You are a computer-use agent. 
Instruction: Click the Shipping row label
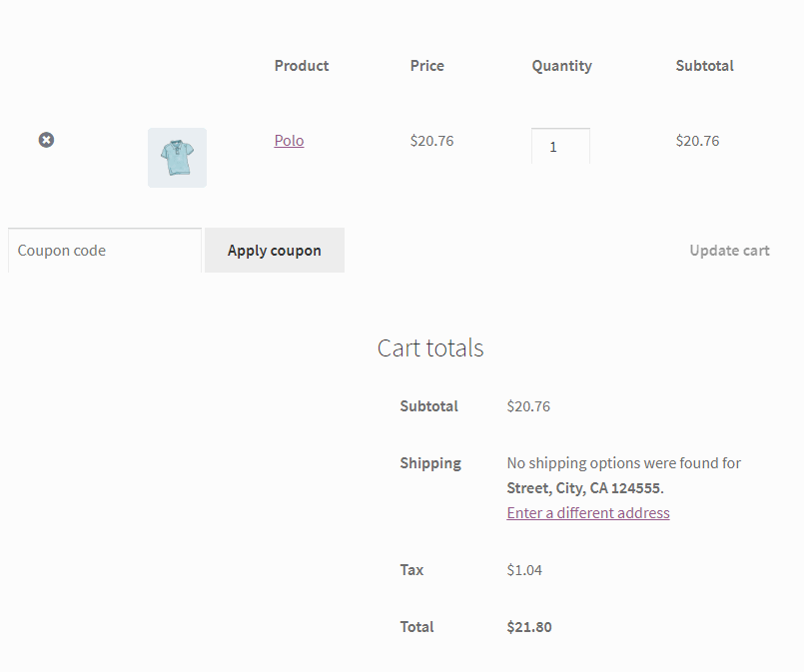pos(430,462)
